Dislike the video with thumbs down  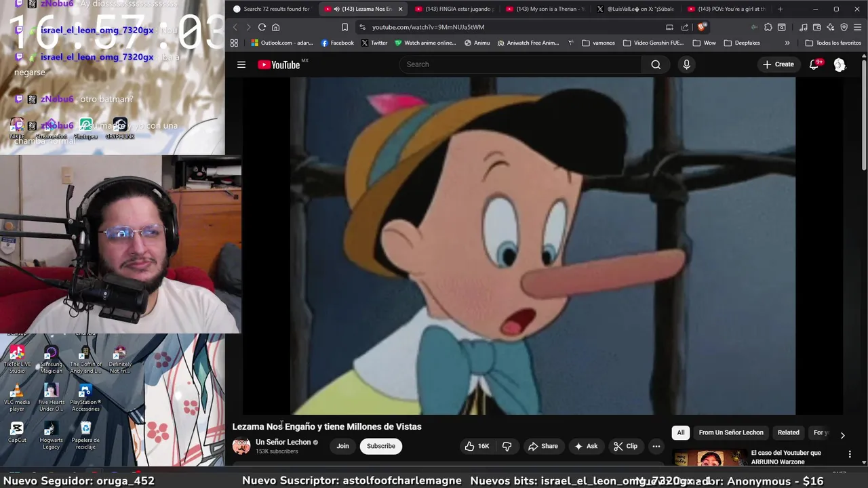coord(507,446)
